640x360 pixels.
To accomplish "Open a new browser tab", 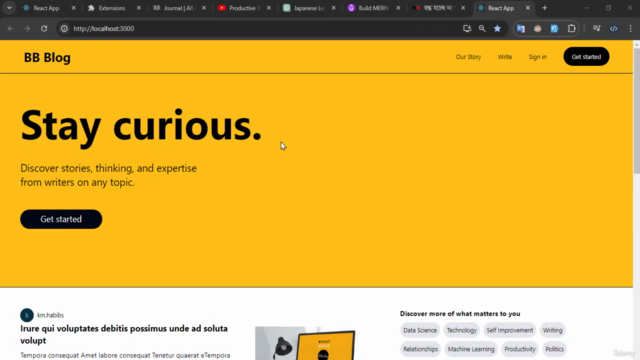I will click(x=544, y=8).
